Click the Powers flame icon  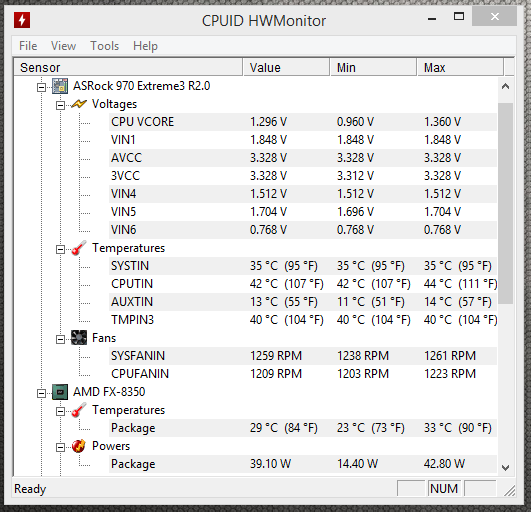[79, 446]
